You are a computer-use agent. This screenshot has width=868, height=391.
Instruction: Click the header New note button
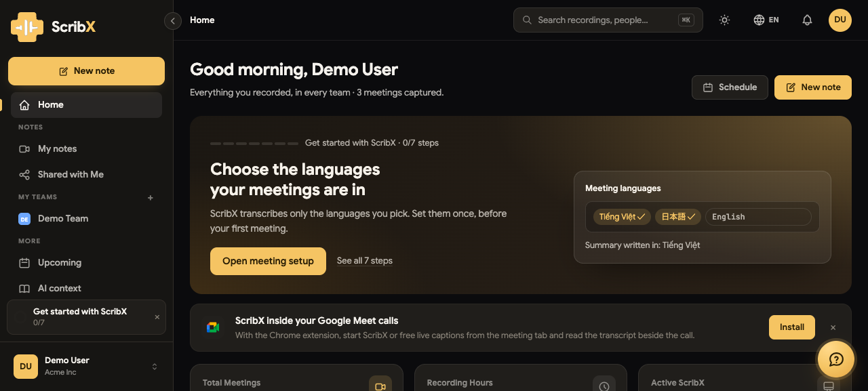coord(813,87)
